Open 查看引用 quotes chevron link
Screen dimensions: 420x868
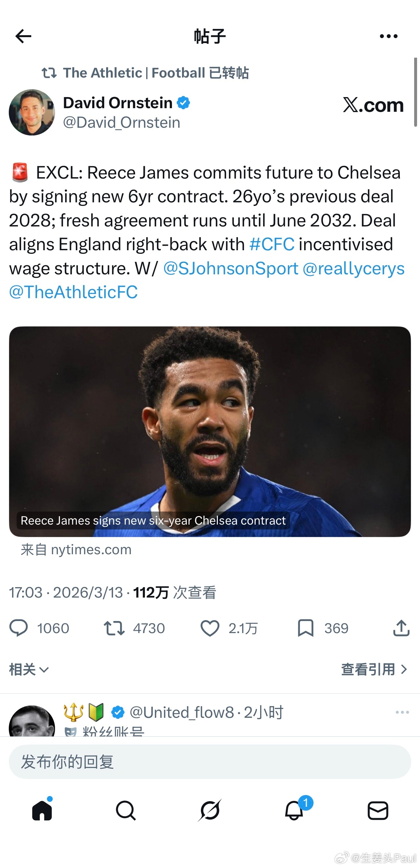pos(374,670)
